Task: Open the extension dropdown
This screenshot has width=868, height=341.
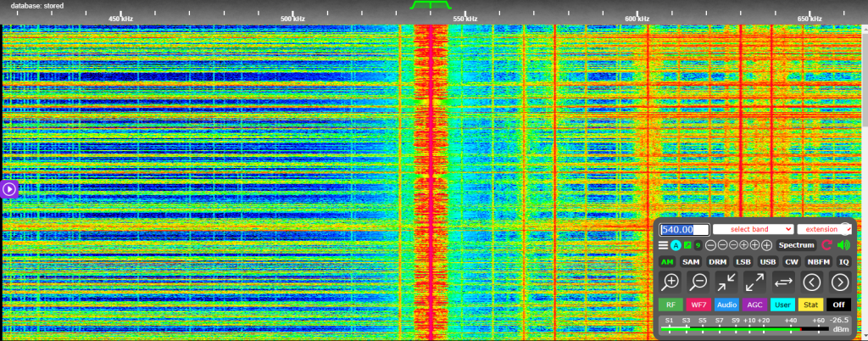Action: coord(824,229)
